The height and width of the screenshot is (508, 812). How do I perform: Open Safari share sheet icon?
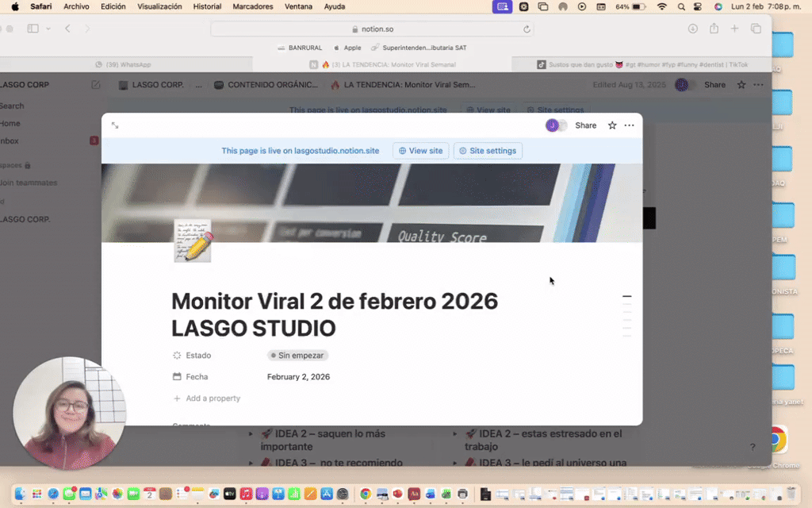(x=714, y=29)
